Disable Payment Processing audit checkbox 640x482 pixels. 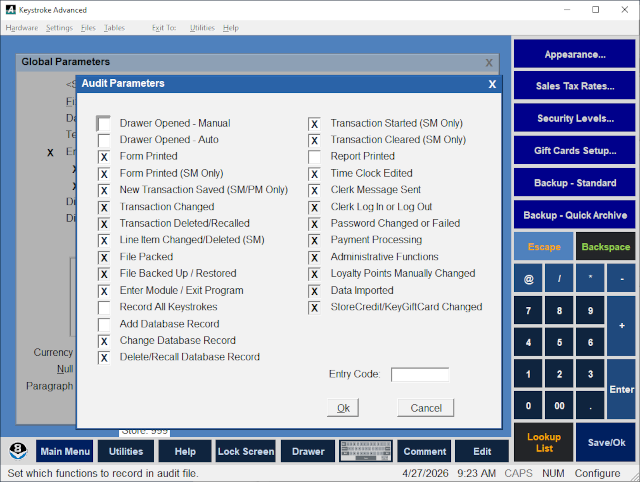pyautogui.click(x=314, y=240)
